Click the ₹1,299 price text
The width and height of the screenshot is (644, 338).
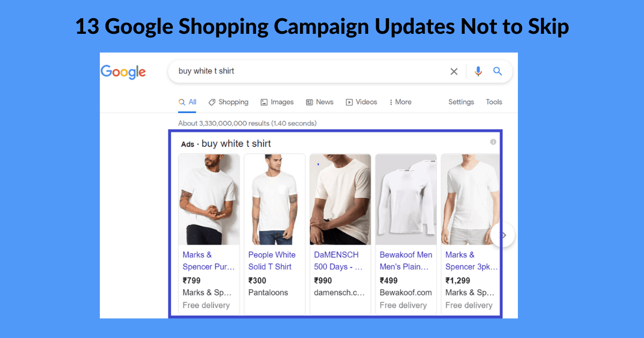458,281
